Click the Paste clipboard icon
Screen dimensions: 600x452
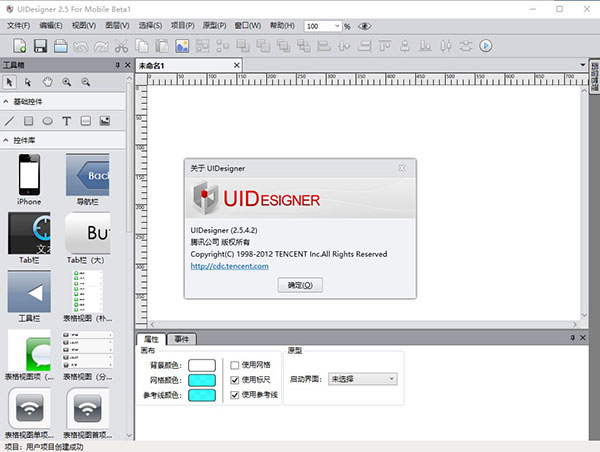point(162,46)
